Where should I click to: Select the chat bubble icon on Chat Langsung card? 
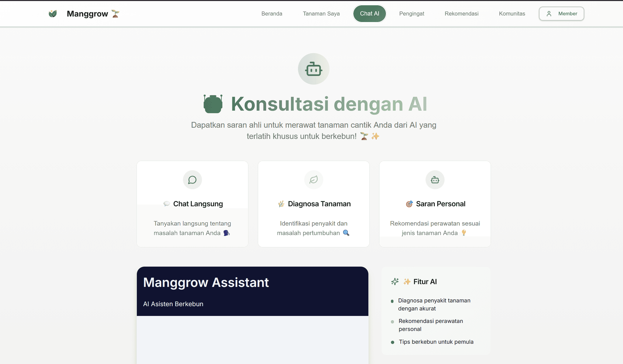click(192, 180)
